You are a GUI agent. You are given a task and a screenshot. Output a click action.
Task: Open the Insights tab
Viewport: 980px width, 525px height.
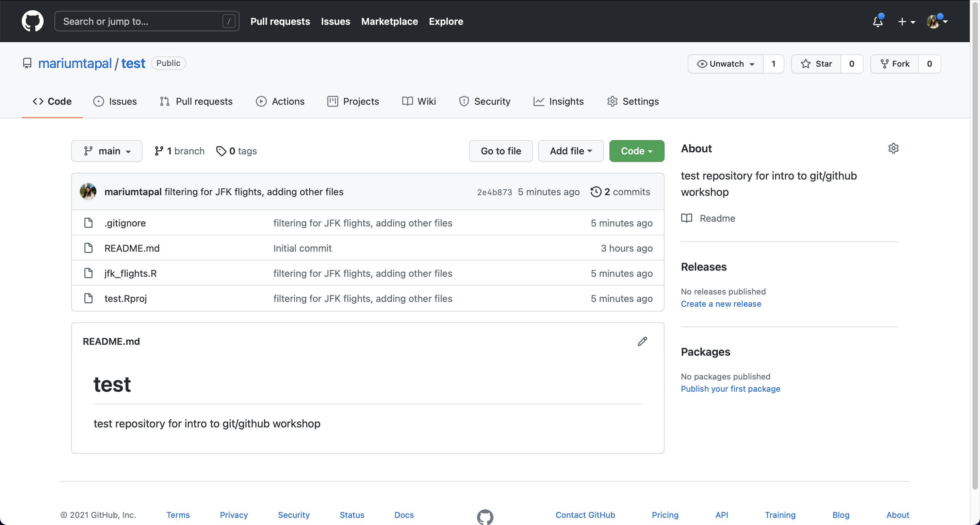coord(558,101)
